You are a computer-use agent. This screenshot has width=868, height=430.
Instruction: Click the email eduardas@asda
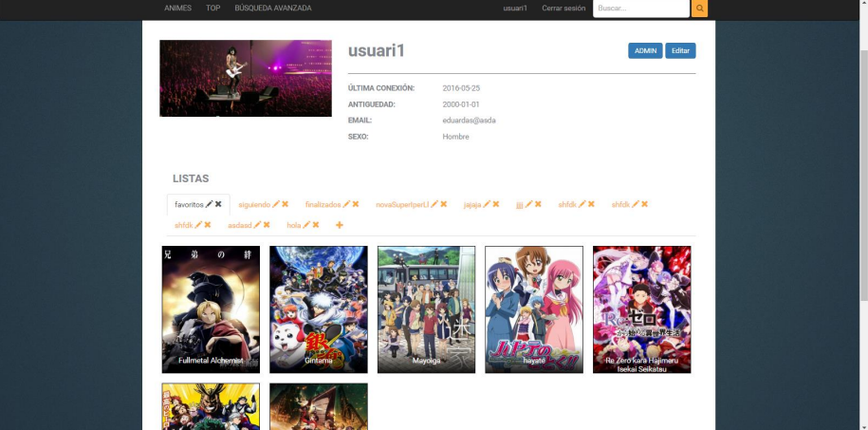(469, 121)
